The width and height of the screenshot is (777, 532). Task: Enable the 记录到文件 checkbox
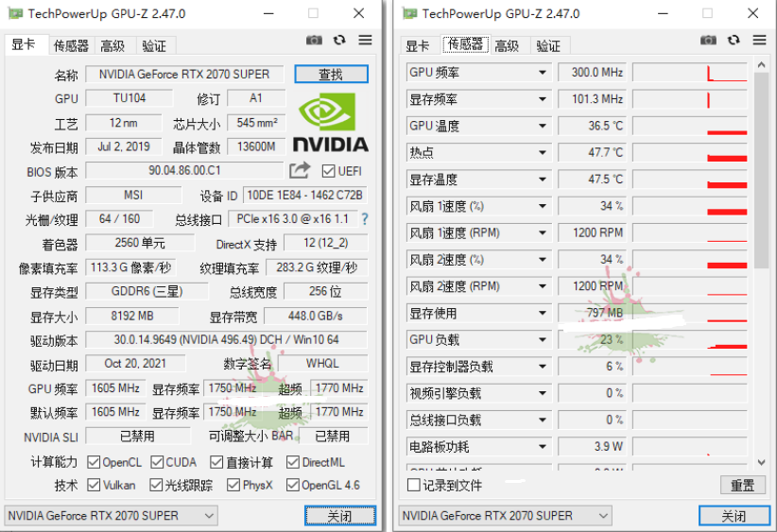tap(413, 485)
